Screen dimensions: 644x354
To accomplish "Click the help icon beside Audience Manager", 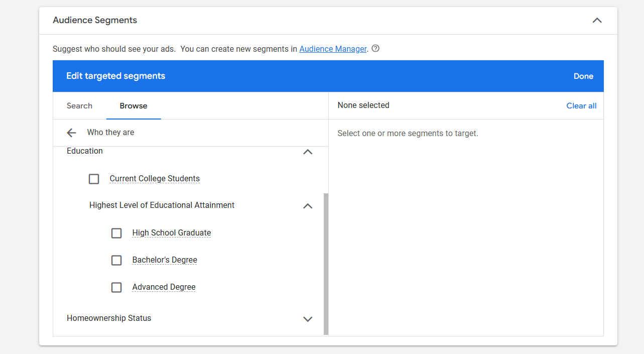I will [x=375, y=49].
